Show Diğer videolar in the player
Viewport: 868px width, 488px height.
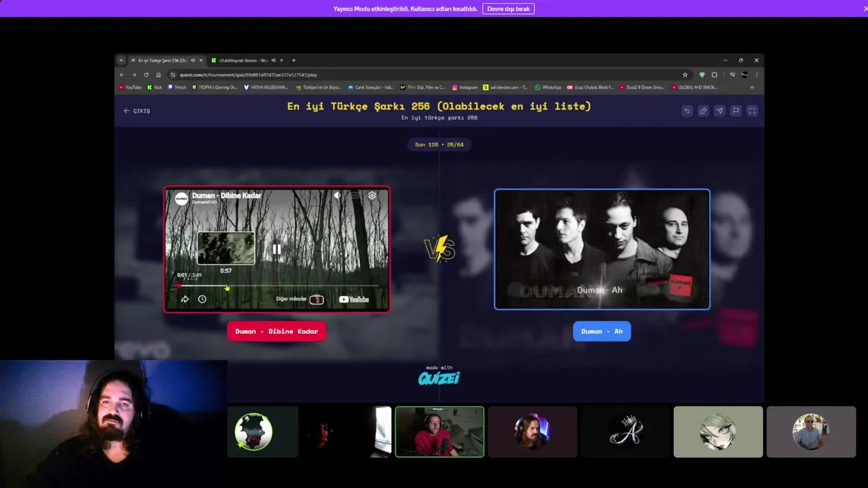tap(300, 299)
